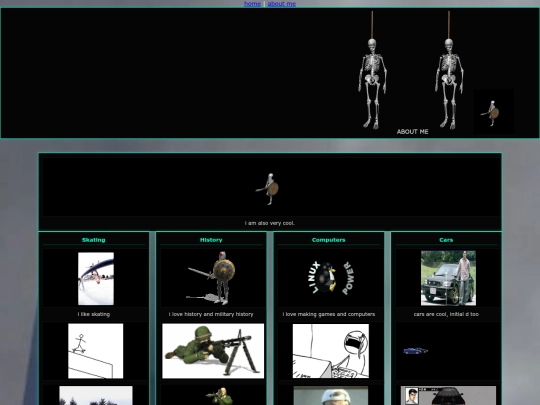
Task: Click 'cars are cool, initial d too' caption
Action: coord(446,314)
